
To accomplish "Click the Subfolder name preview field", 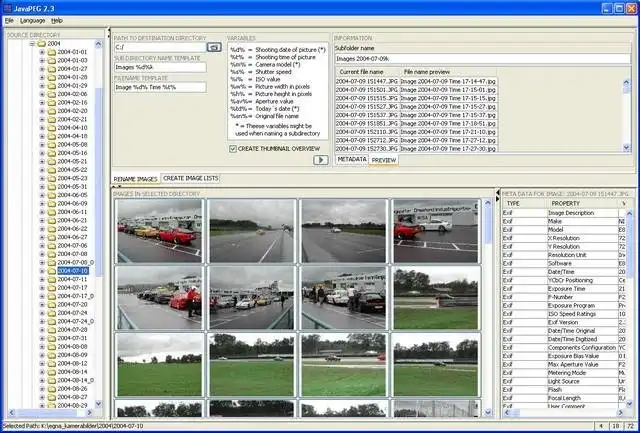I will click(x=483, y=59).
